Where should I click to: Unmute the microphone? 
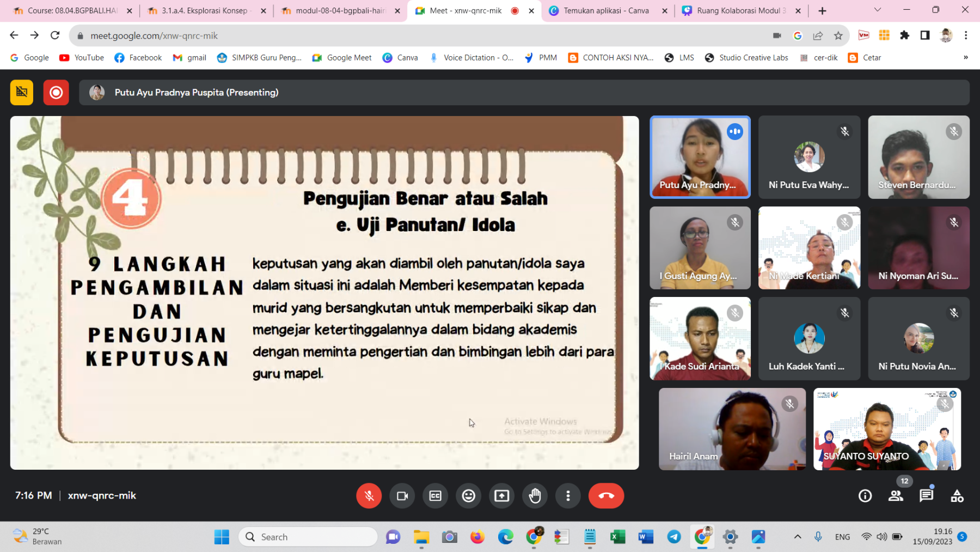[369, 496]
